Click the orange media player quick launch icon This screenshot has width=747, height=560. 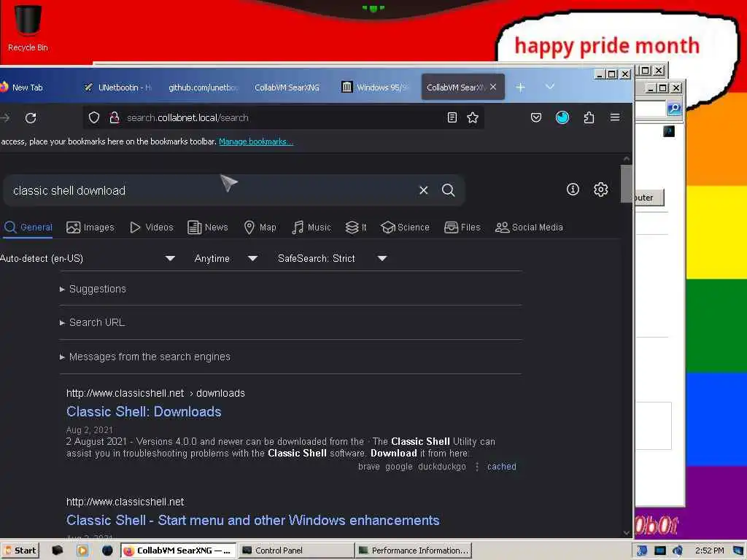coord(82,551)
